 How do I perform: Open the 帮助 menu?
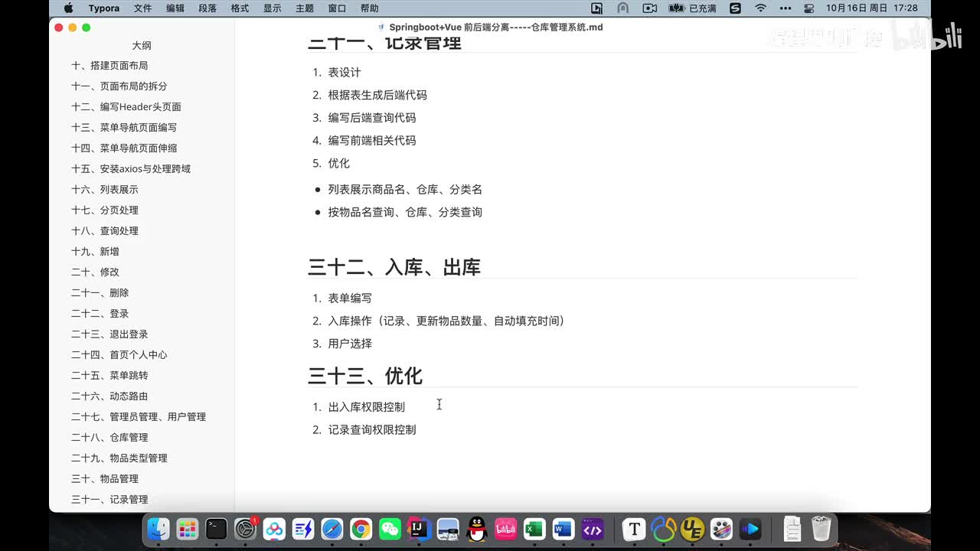[x=369, y=8]
